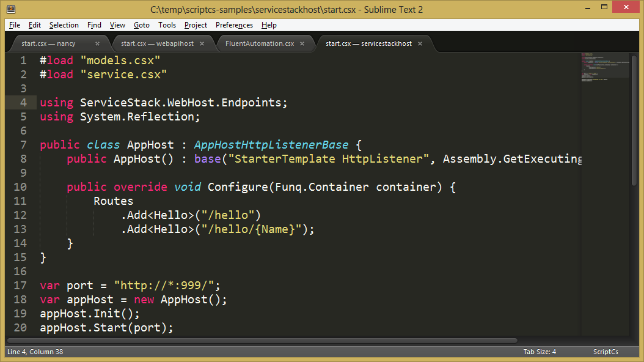Close the start.csx — servicestackhost tab
The image size is (644, 362).
coord(420,43)
